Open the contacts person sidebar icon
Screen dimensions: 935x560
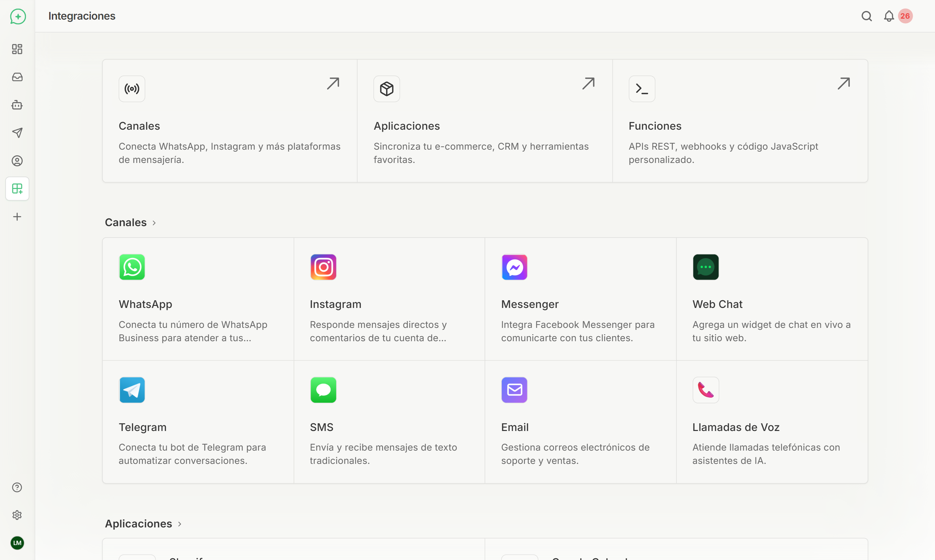click(17, 161)
